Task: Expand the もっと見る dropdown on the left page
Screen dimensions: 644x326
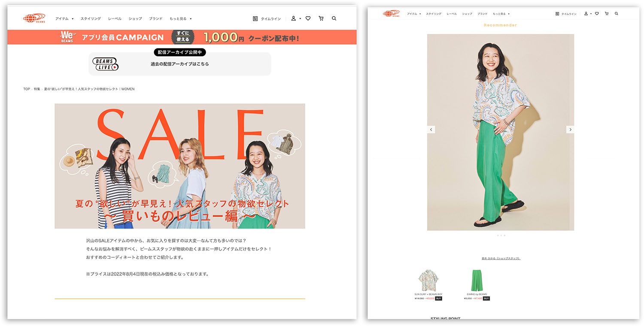Action: (x=181, y=18)
